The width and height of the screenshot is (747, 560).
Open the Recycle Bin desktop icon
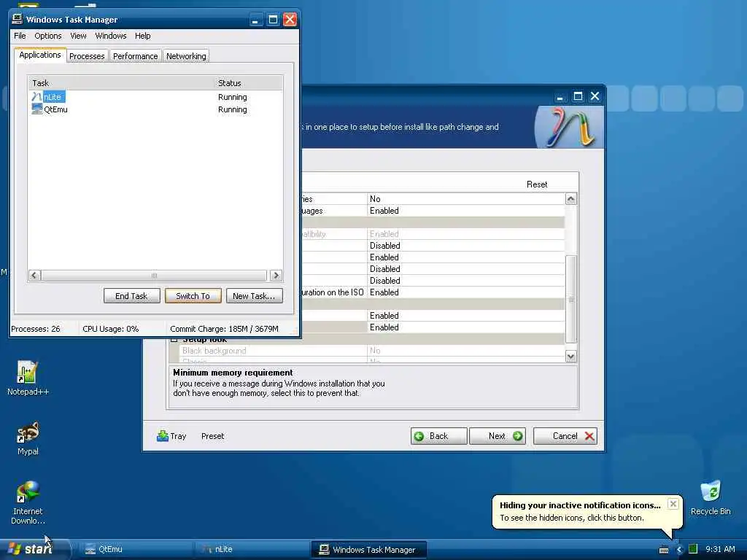711,498
